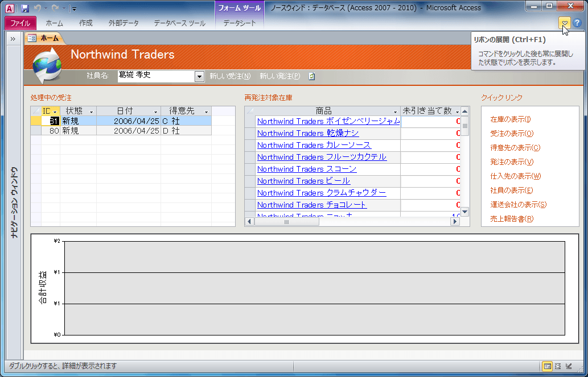Open the データベース ツール ribbon tab
The height and width of the screenshot is (377, 588).
180,23
